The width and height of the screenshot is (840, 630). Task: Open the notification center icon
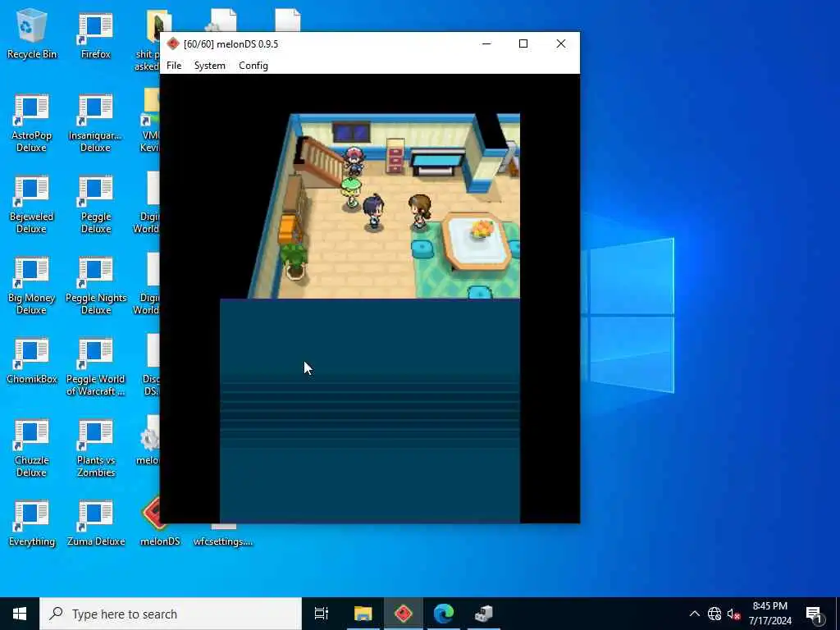click(814, 614)
